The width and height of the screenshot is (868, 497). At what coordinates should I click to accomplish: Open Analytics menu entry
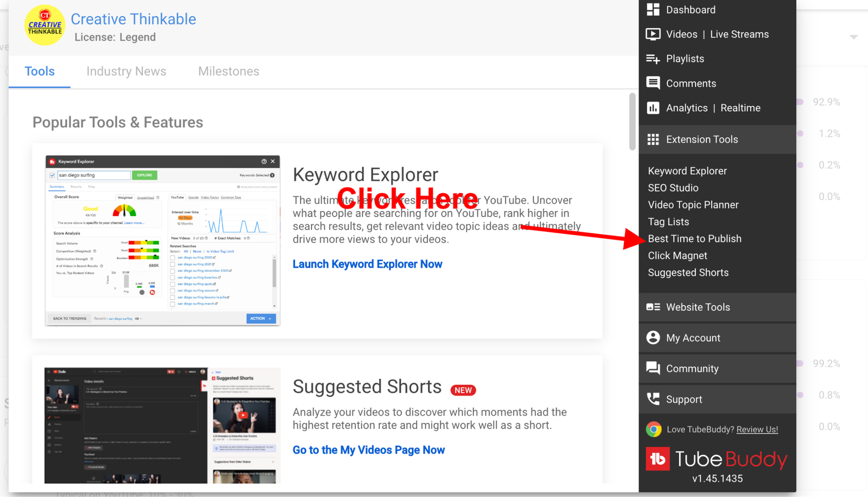click(x=687, y=108)
